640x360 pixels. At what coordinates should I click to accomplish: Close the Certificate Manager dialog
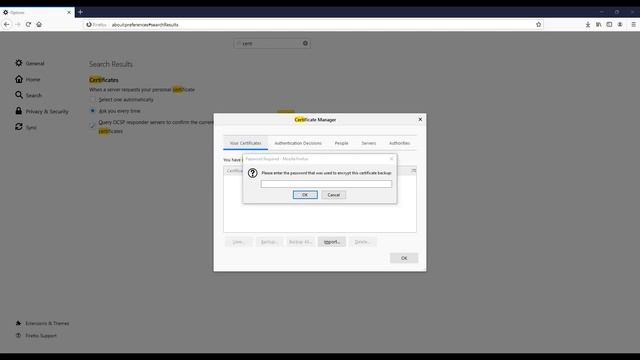(x=420, y=119)
